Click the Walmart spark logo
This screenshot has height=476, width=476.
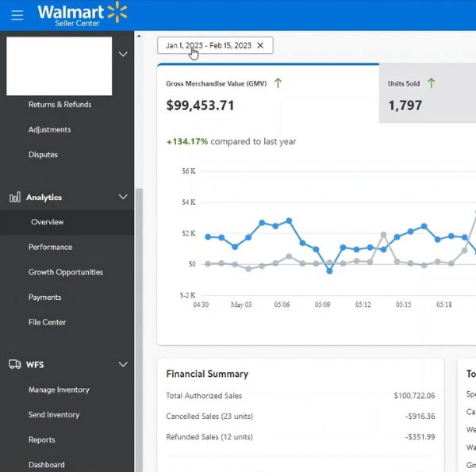pos(117,12)
